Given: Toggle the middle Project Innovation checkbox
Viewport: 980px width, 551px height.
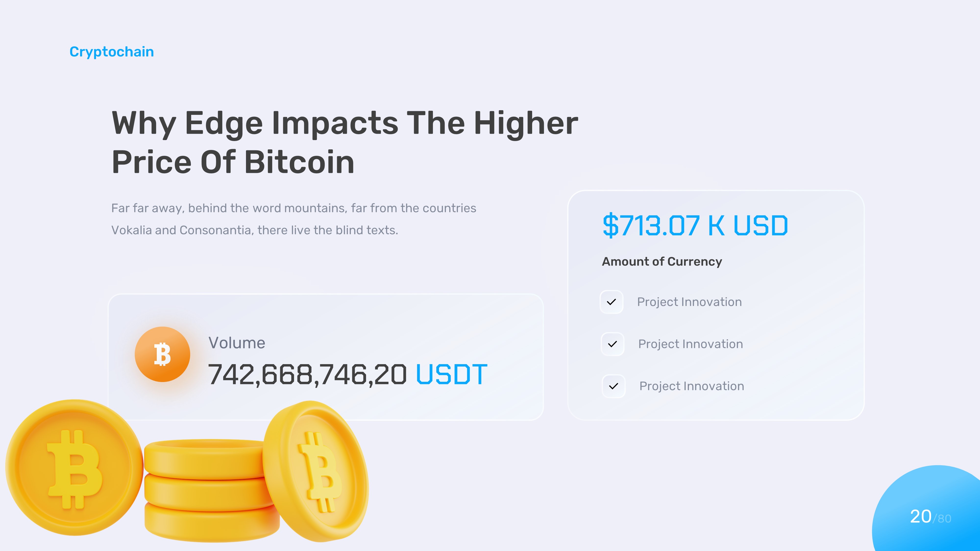Looking at the screenshot, I should coord(612,344).
